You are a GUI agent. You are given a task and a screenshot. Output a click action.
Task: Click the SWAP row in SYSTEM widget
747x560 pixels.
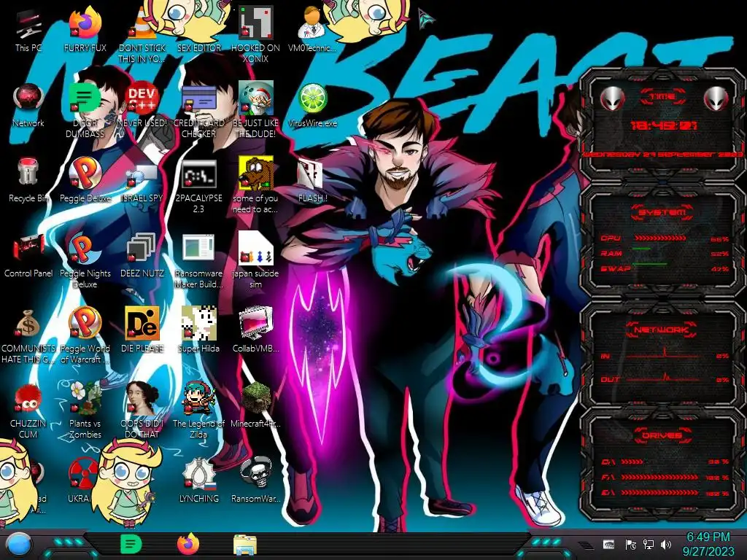pos(665,268)
